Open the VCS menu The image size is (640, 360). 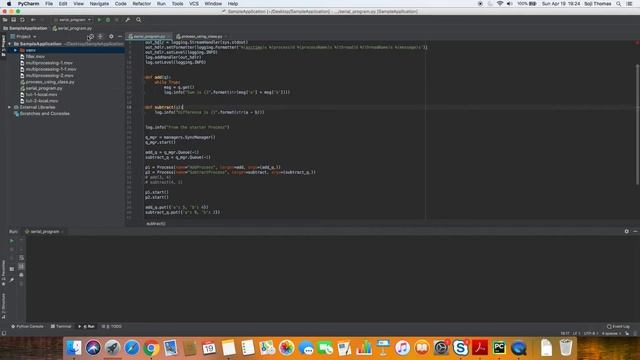[194, 4]
